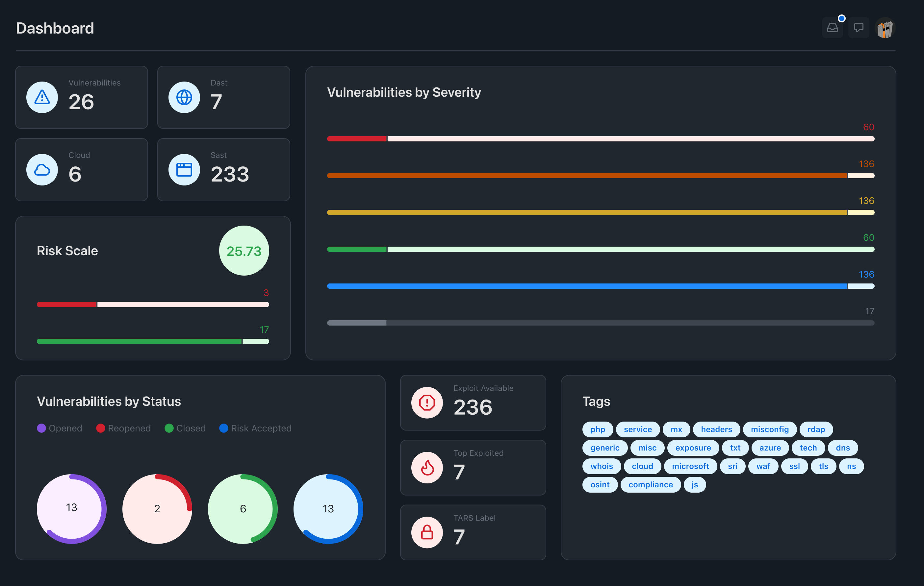The width and height of the screenshot is (924, 586).
Task: Click the Sast window icon
Action: coord(184,170)
